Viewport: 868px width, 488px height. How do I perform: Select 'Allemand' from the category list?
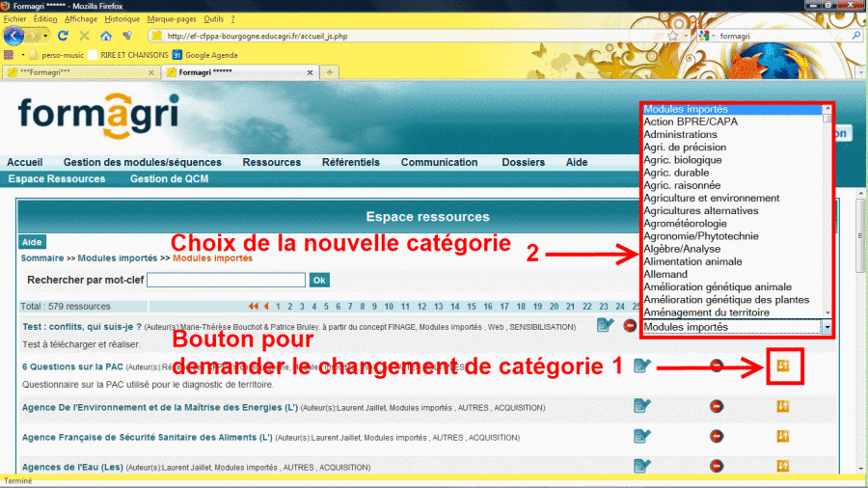[x=665, y=275]
